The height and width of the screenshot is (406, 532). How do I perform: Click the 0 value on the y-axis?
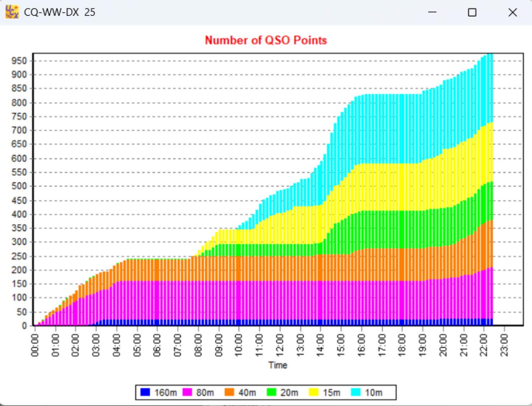(24, 325)
